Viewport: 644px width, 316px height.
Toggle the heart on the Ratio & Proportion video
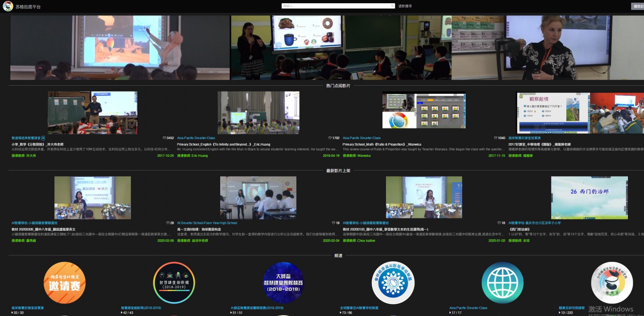pyautogui.click(x=495, y=138)
